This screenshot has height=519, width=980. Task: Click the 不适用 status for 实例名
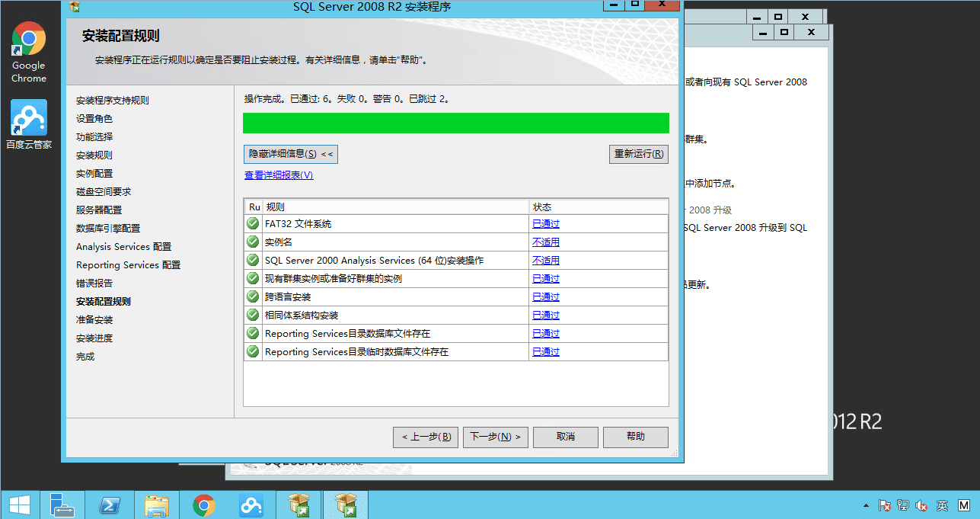(x=545, y=242)
